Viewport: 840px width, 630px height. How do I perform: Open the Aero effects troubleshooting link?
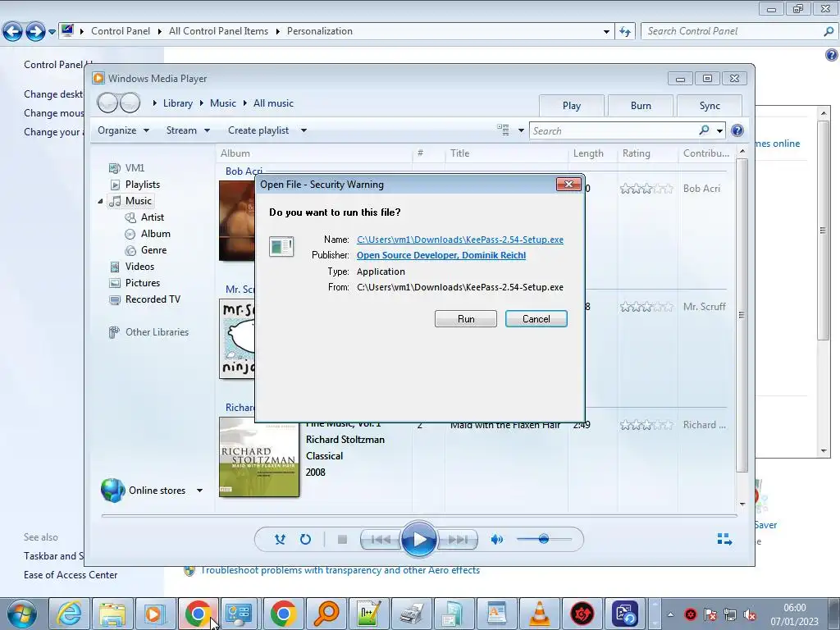pos(340,570)
